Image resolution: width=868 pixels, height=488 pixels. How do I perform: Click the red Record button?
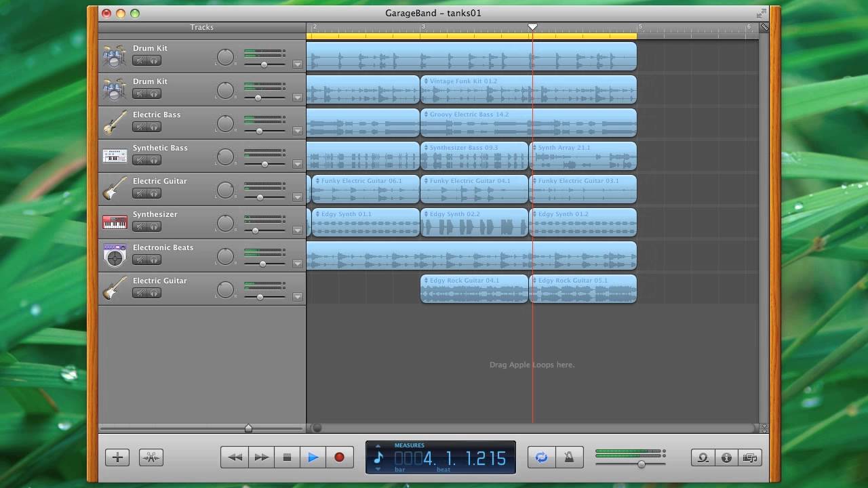coord(340,457)
